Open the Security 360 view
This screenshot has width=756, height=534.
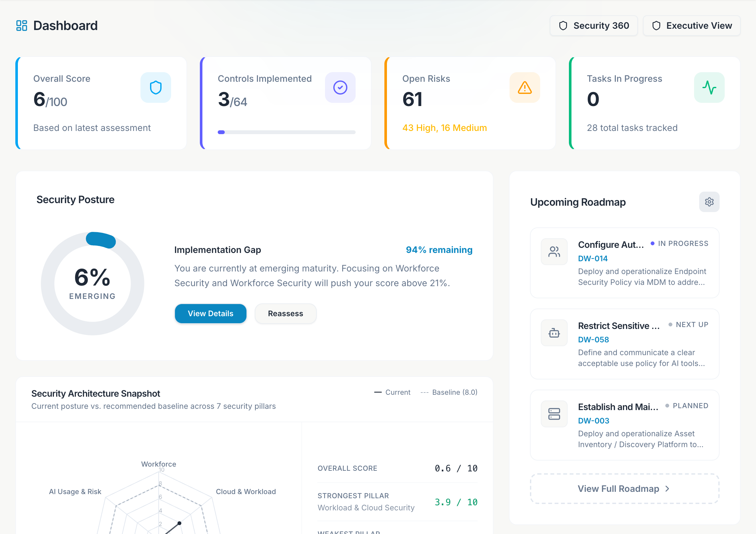594,26
